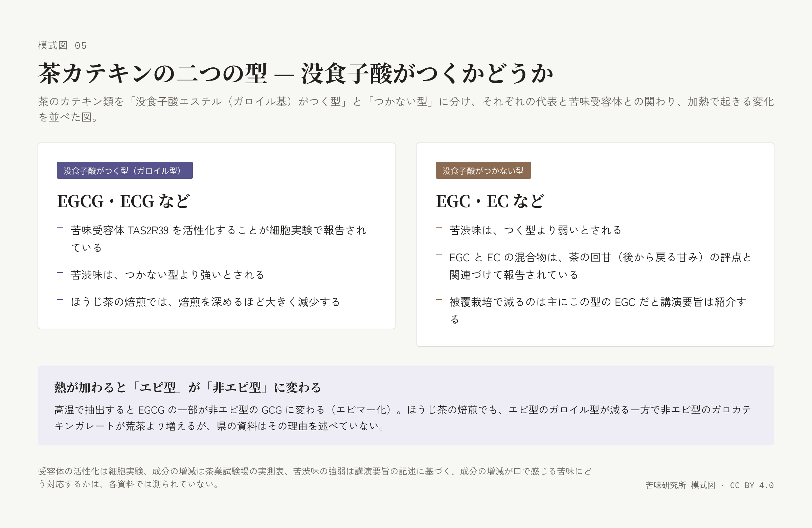Click the heading 熱が加わると「エピ型」が「非エピ型」に変わる
The width and height of the screenshot is (812, 528).
click(x=188, y=388)
